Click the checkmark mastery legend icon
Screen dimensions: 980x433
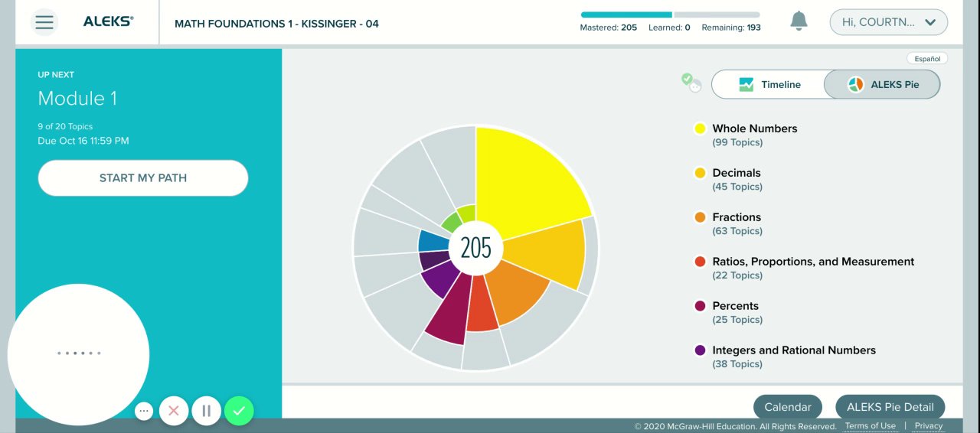691,83
